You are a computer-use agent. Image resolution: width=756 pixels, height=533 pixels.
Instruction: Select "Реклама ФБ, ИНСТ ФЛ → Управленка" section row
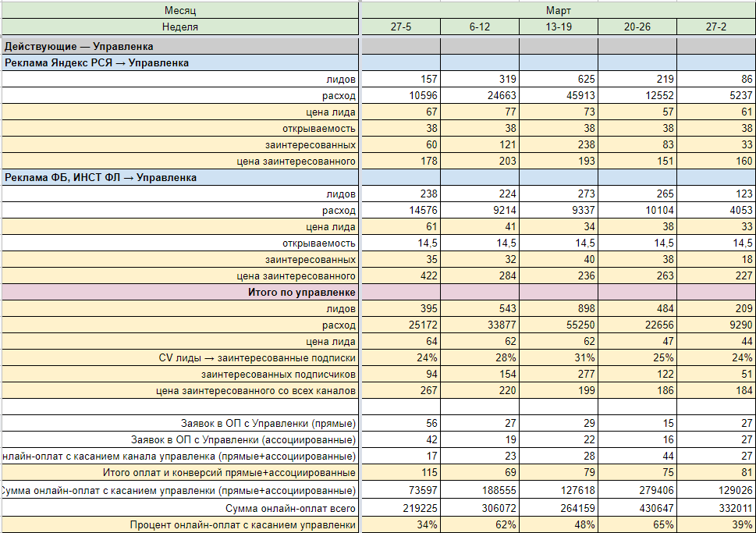coord(101,177)
